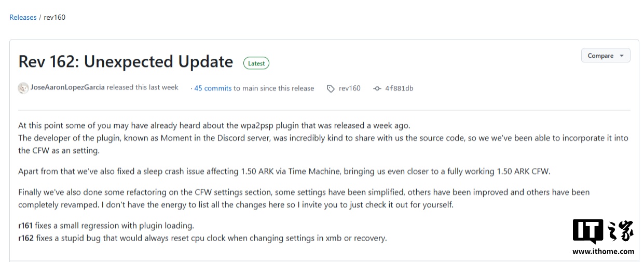Screen dimensions: 644x262
Task: Click the rev160 breadcrumb text
Action: click(54, 17)
